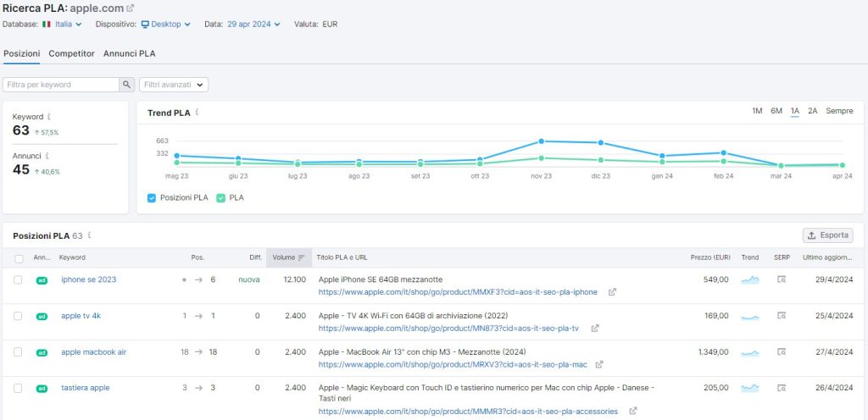Image resolution: width=868 pixels, height=420 pixels.
Task: Click price value 1.349,00
Action: (714, 352)
